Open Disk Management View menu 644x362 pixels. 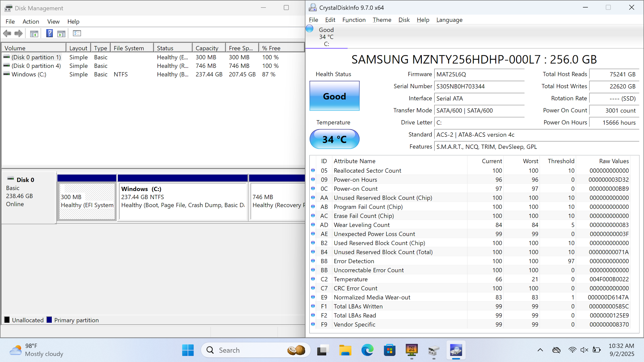click(x=53, y=21)
